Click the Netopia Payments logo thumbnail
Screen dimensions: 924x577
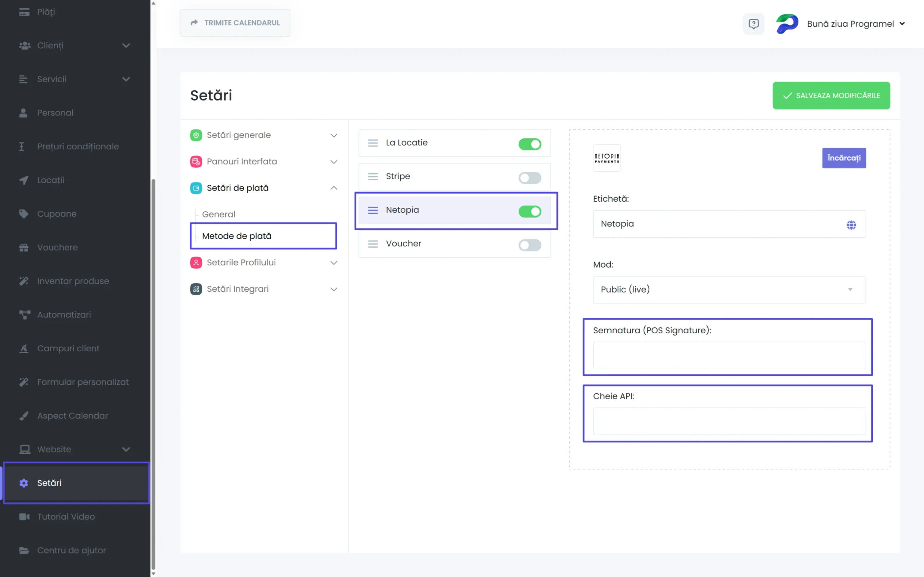click(607, 158)
